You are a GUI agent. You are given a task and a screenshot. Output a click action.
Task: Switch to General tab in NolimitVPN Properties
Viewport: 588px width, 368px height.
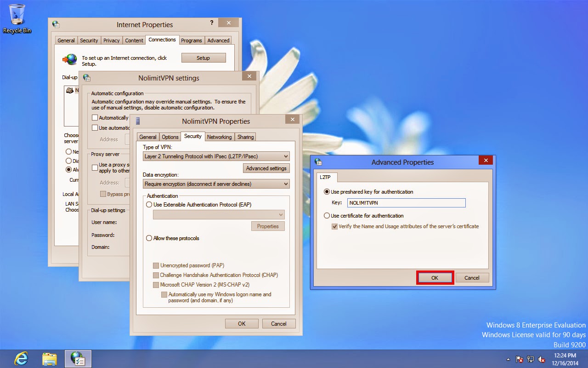148,137
